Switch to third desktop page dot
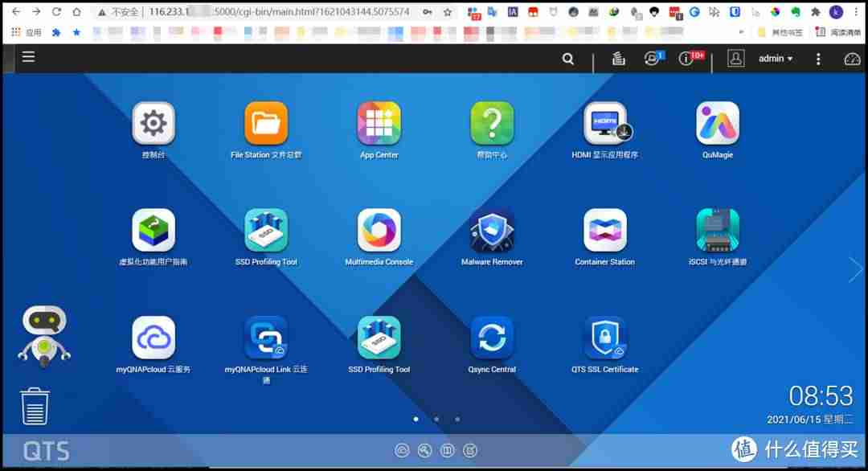This screenshot has width=868, height=471. [x=457, y=419]
